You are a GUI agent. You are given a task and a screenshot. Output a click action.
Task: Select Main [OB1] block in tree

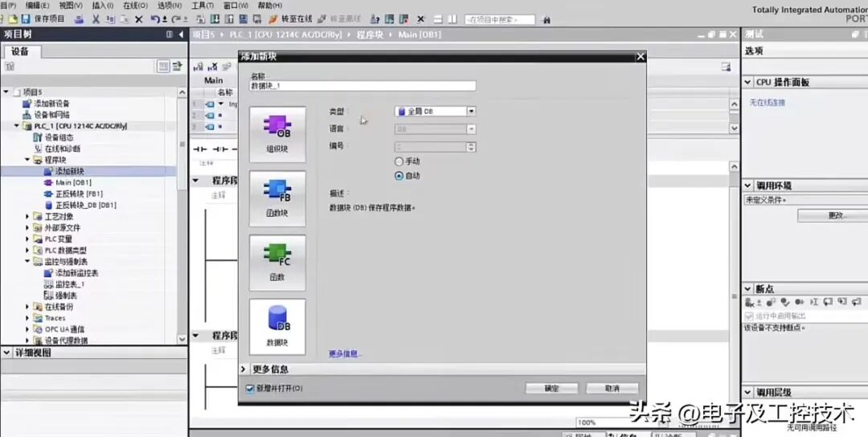(x=68, y=182)
